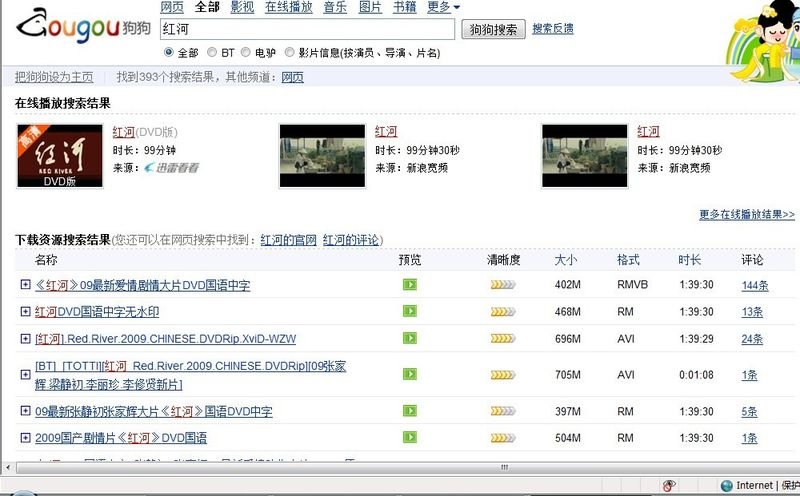Open the 网页 link after 其他频道
The width and height of the screenshot is (800, 496).
[x=292, y=77]
